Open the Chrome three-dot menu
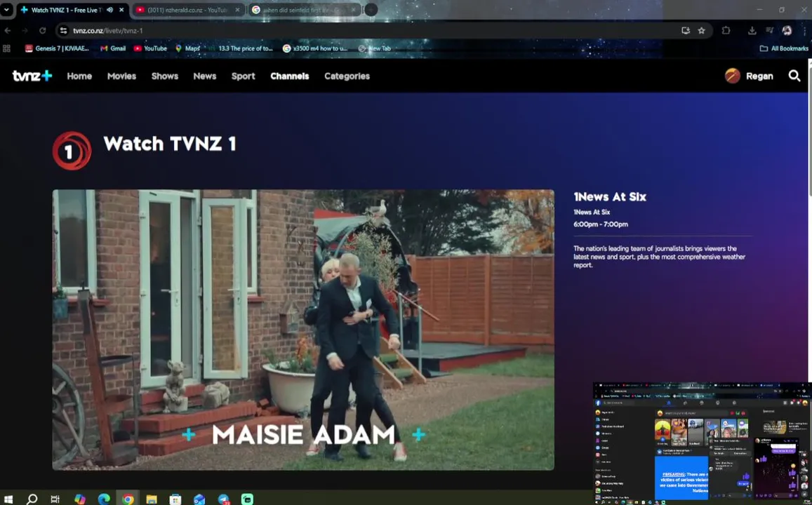 coord(804,31)
